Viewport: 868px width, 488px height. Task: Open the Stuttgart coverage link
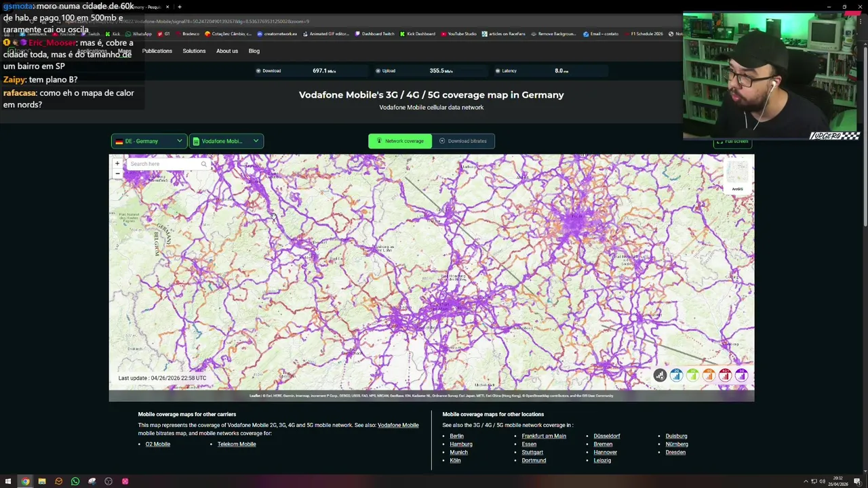(532, 452)
